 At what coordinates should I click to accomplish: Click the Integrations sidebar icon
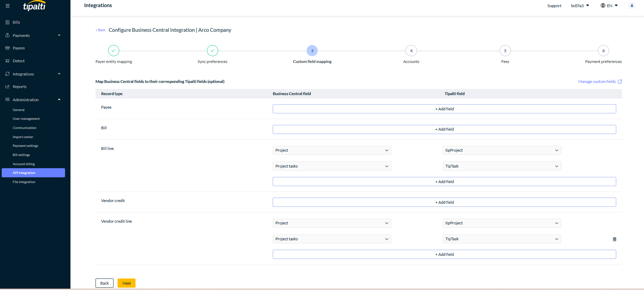[7, 74]
